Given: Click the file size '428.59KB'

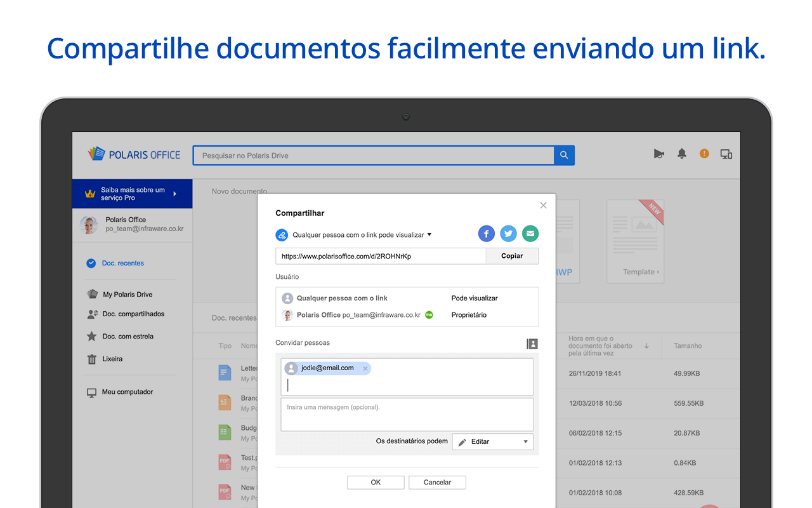Looking at the screenshot, I should pyautogui.click(x=688, y=493).
